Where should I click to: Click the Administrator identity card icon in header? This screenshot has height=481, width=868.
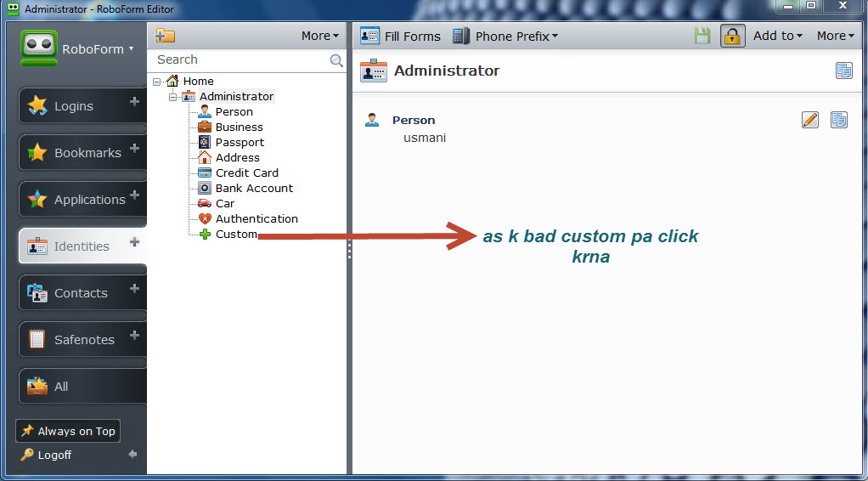point(373,71)
